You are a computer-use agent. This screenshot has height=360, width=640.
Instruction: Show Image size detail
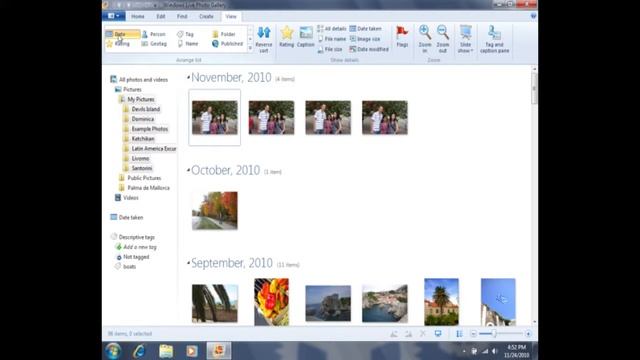coord(365,39)
